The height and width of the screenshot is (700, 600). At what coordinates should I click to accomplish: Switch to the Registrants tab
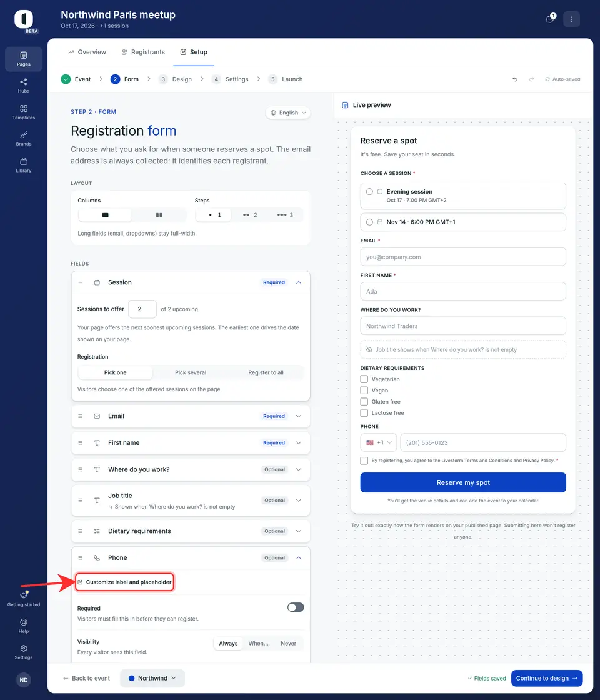pyautogui.click(x=143, y=52)
